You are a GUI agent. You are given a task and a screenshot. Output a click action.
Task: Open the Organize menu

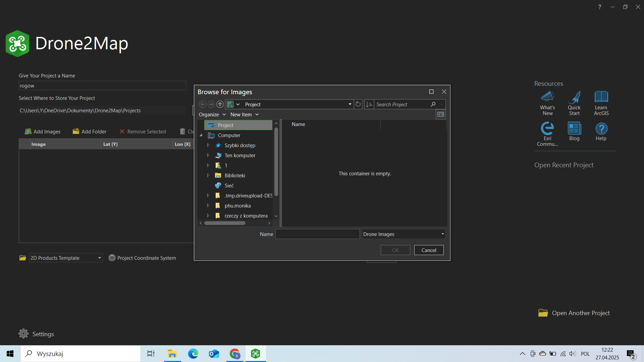(x=212, y=114)
